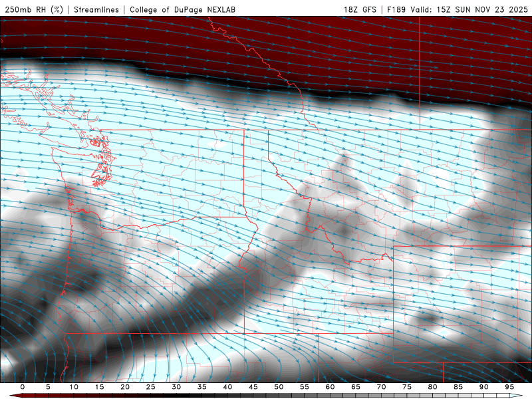This screenshot has height=399, width=532.
Task: Click the "F189" forecast hour text
Action: tap(396, 9)
